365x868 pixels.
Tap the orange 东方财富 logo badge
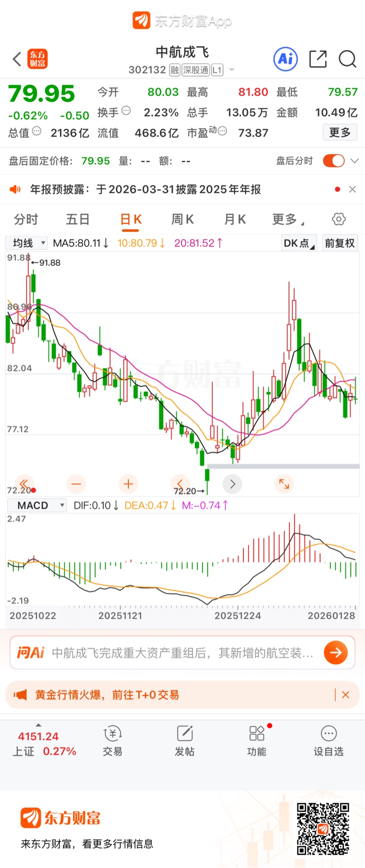pyautogui.click(x=38, y=59)
